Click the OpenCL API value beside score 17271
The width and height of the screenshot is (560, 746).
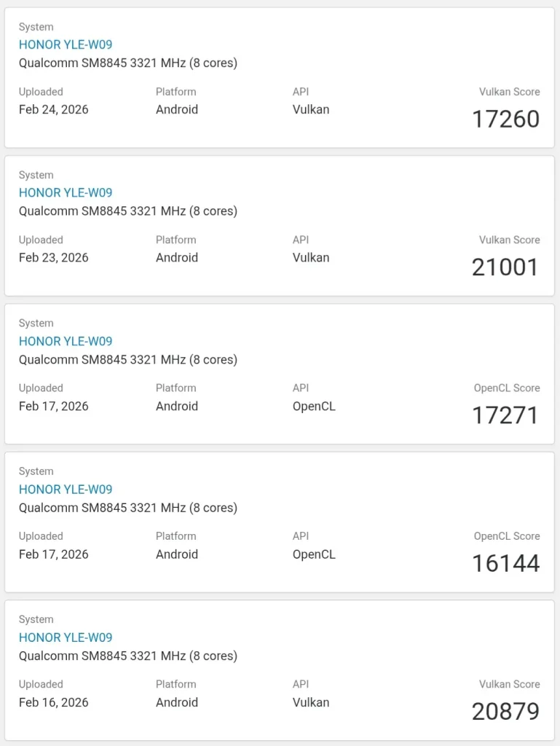coord(314,407)
